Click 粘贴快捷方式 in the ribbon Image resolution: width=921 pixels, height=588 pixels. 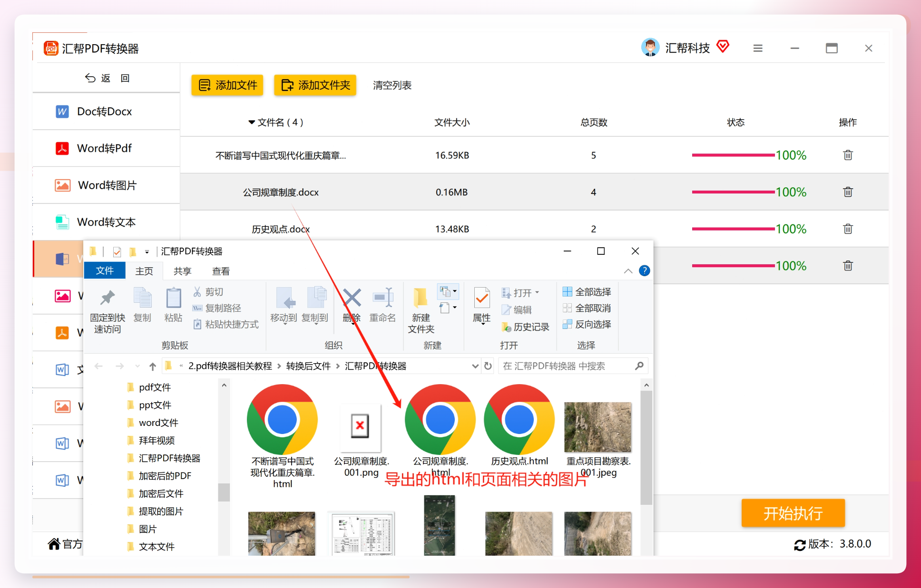pos(225,324)
